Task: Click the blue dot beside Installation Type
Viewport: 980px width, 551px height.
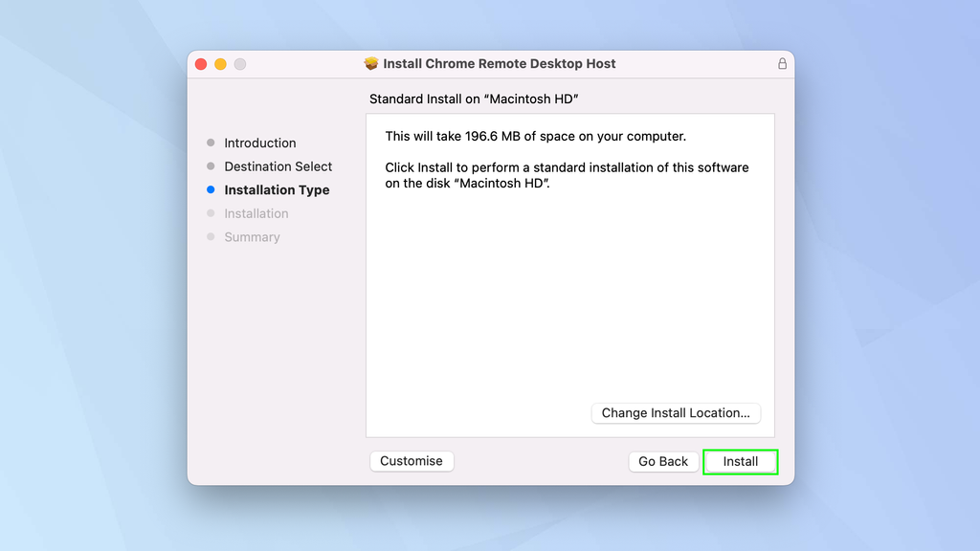Action: tap(209, 189)
